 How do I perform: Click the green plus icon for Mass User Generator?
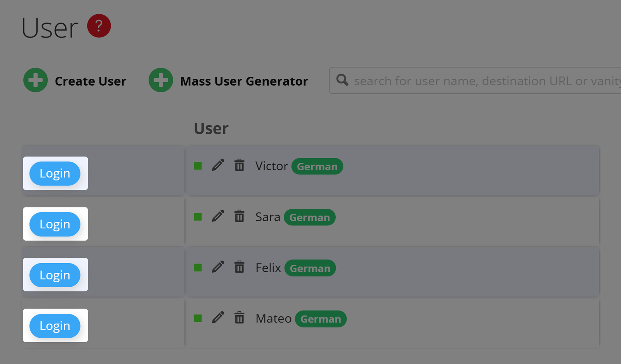(161, 80)
